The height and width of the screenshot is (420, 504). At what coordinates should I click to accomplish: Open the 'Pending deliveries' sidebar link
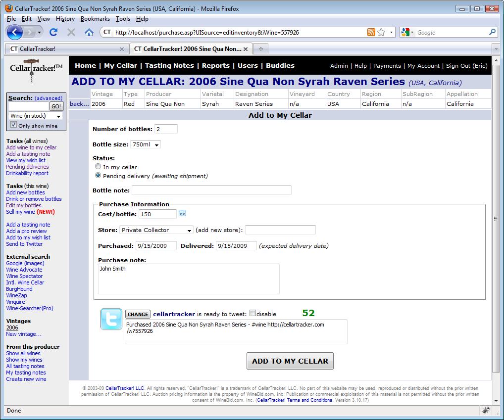point(27,167)
